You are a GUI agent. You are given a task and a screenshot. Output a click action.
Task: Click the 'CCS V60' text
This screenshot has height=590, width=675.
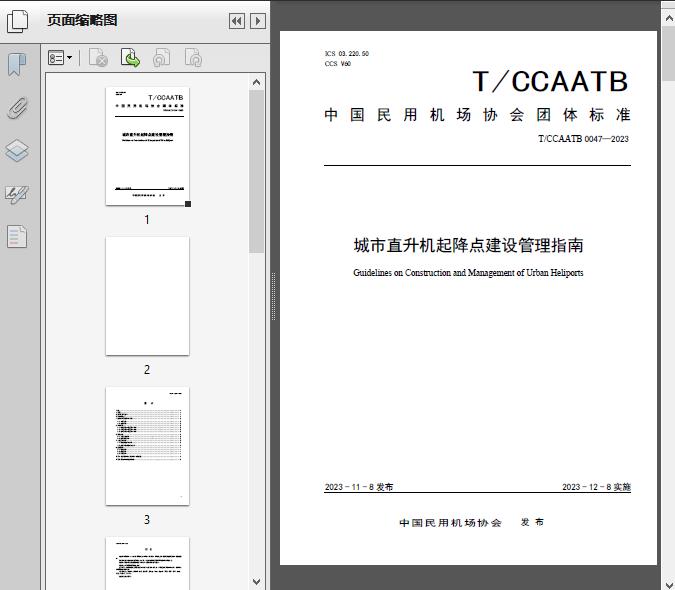click(x=338, y=64)
